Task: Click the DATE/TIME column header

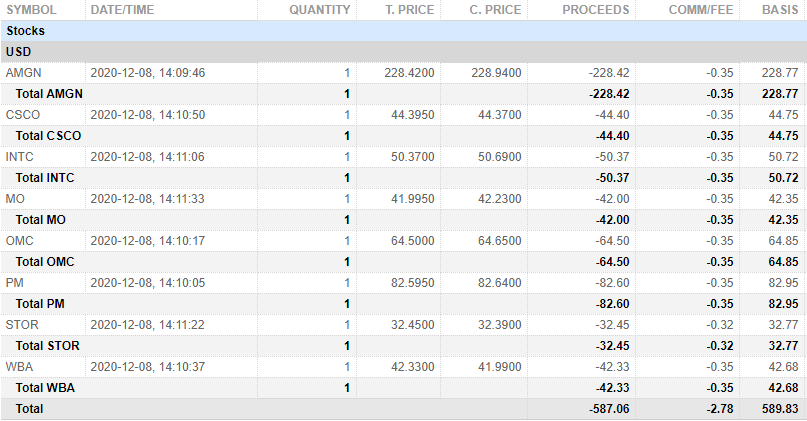Action: (x=122, y=10)
